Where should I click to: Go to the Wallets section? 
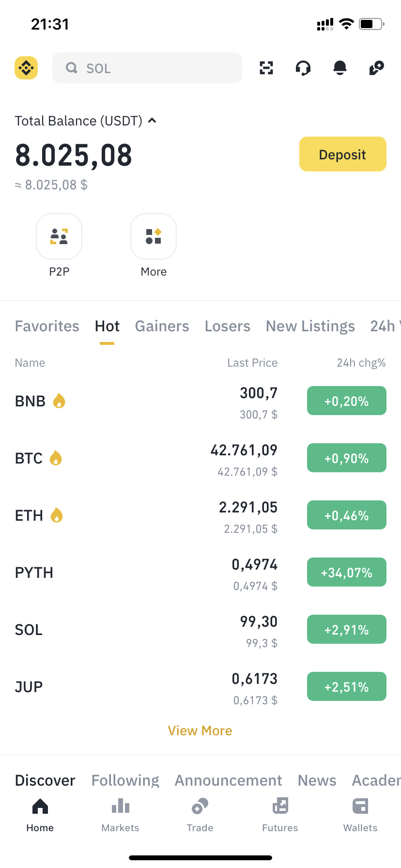pos(360,815)
